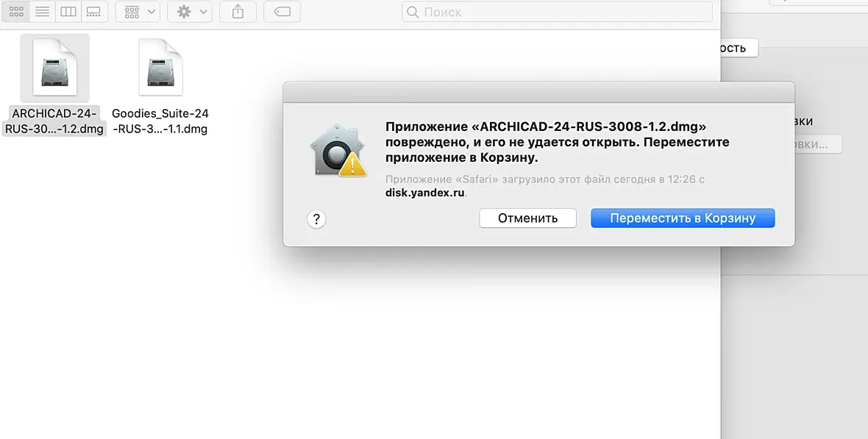The image size is (868, 439).
Task: Open help with the question mark button
Action: pyautogui.click(x=316, y=219)
